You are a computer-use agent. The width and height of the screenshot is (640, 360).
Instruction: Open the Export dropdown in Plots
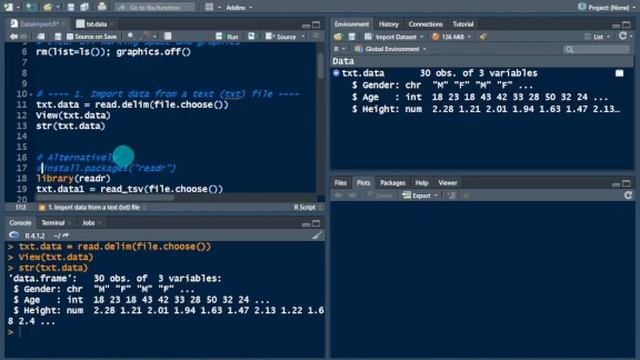coord(420,196)
